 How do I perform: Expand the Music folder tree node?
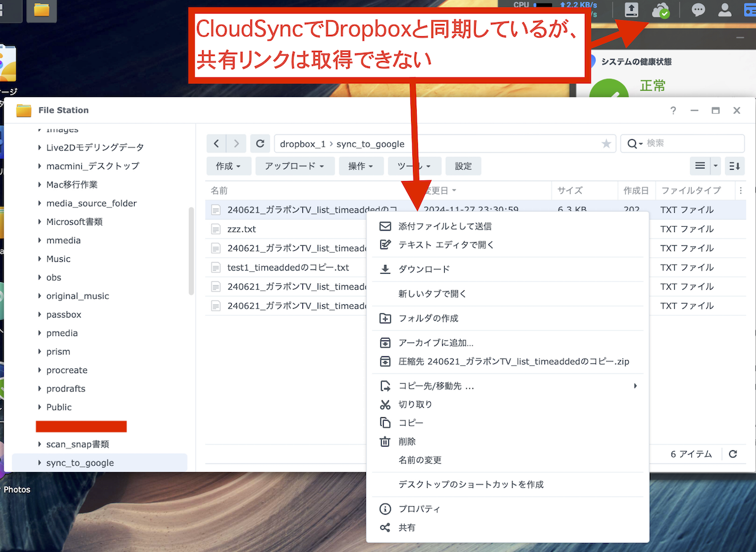click(40, 259)
